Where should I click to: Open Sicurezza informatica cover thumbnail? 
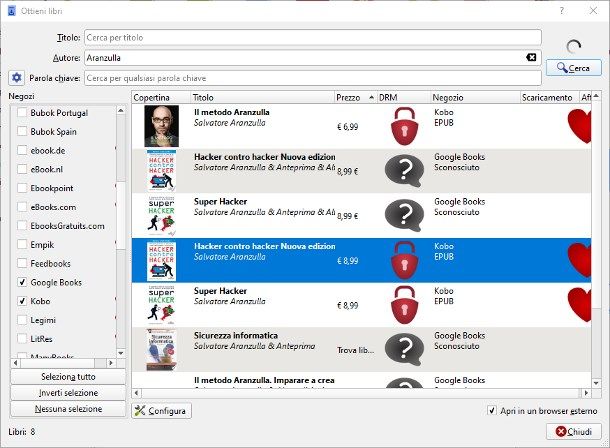pyautogui.click(x=161, y=350)
